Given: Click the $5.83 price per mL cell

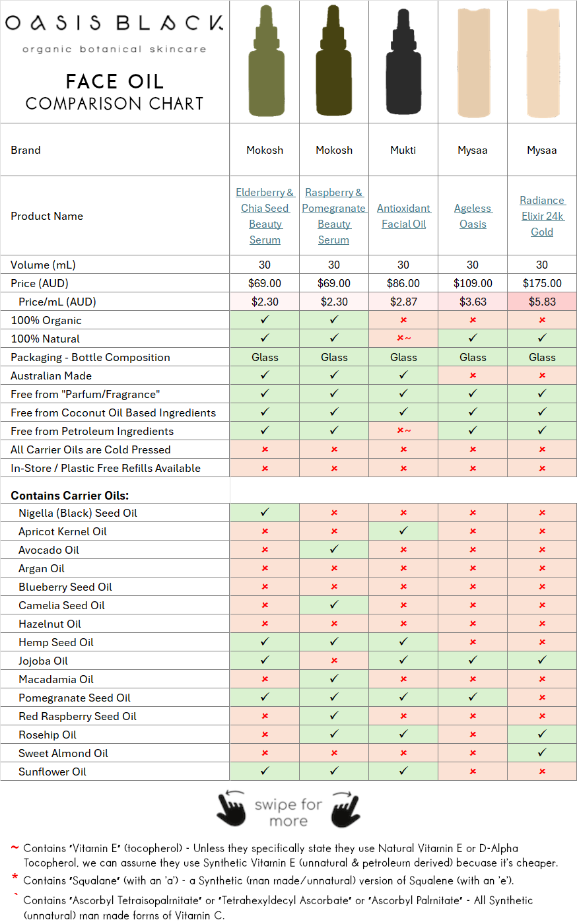Looking at the screenshot, I should 542,302.
